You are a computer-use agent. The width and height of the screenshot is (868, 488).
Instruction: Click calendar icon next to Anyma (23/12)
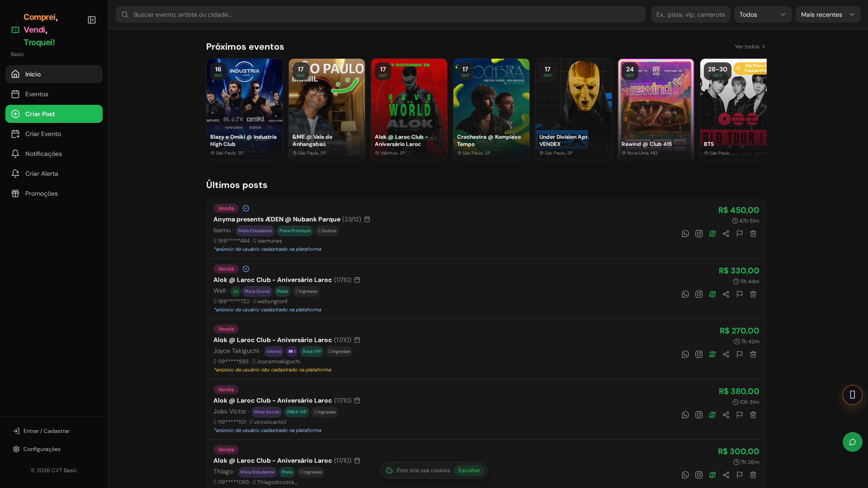[367, 219]
